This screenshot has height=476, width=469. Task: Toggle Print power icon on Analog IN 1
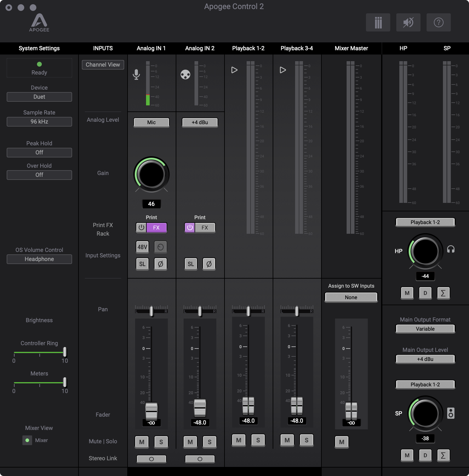141,227
